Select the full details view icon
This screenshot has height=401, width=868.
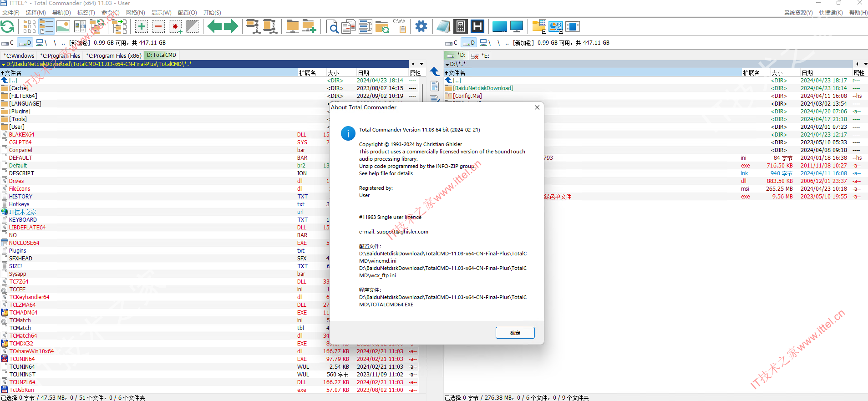click(x=46, y=27)
